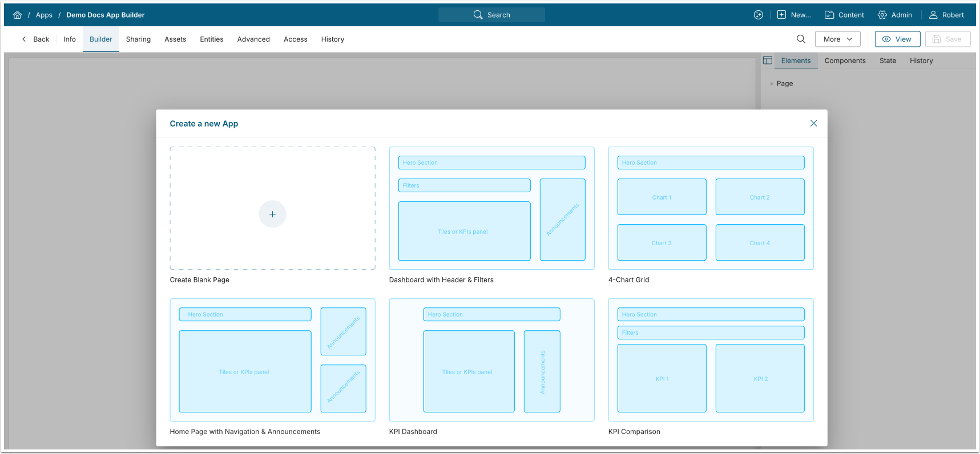This screenshot has height=454, width=980.
Task: Click the panel layout icon beside Elements
Action: pyautogui.click(x=768, y=60)
